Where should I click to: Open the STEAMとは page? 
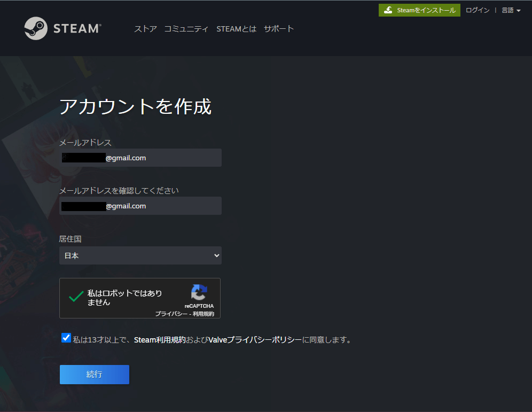point(236,29)
